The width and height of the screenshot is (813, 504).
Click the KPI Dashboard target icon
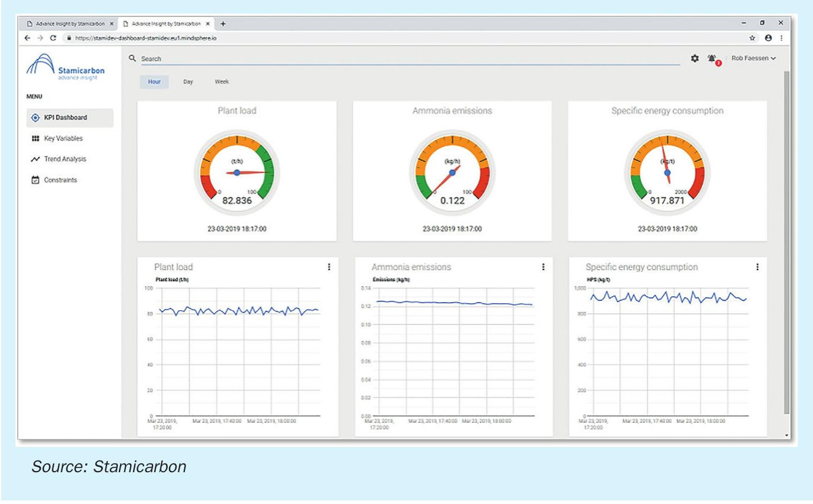click(35, 118)
